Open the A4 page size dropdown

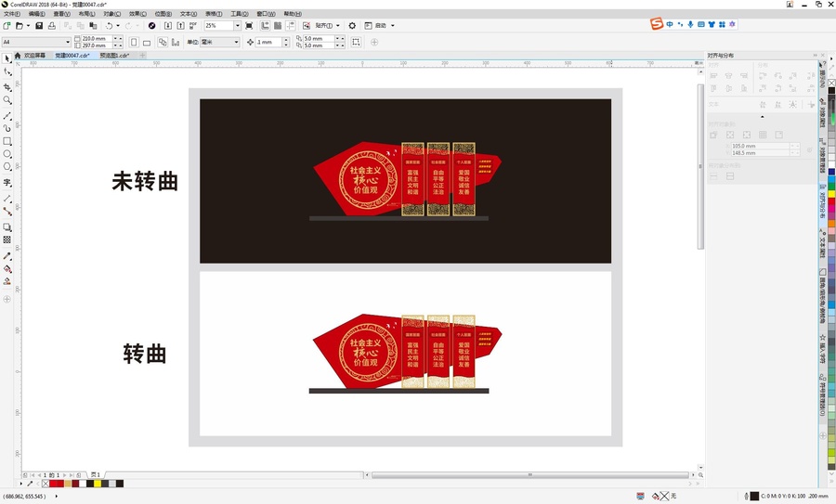(68, 42)
